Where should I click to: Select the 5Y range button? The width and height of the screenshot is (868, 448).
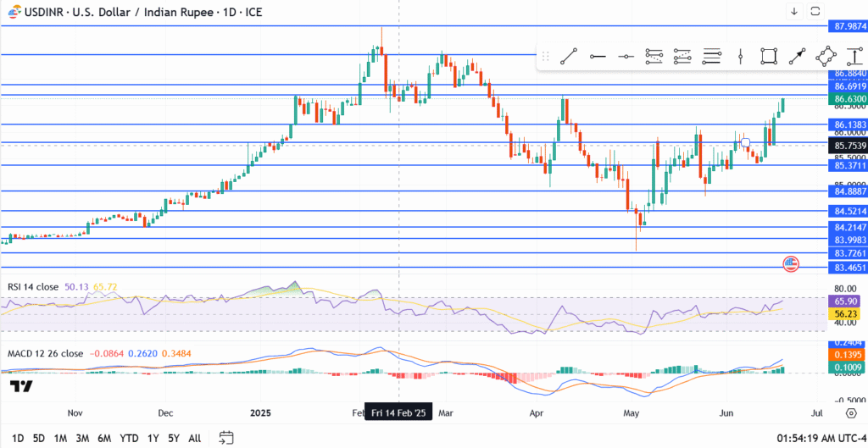coord(173,438)
